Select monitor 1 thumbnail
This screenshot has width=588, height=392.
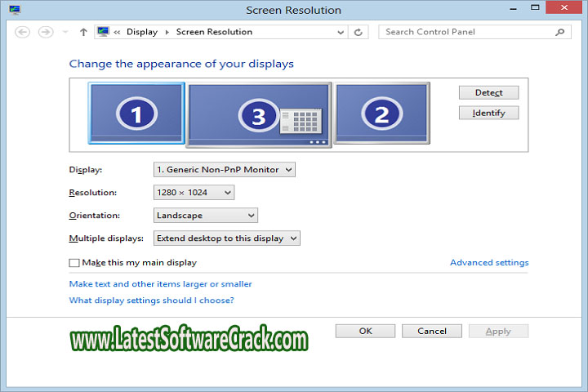[136, 113]
